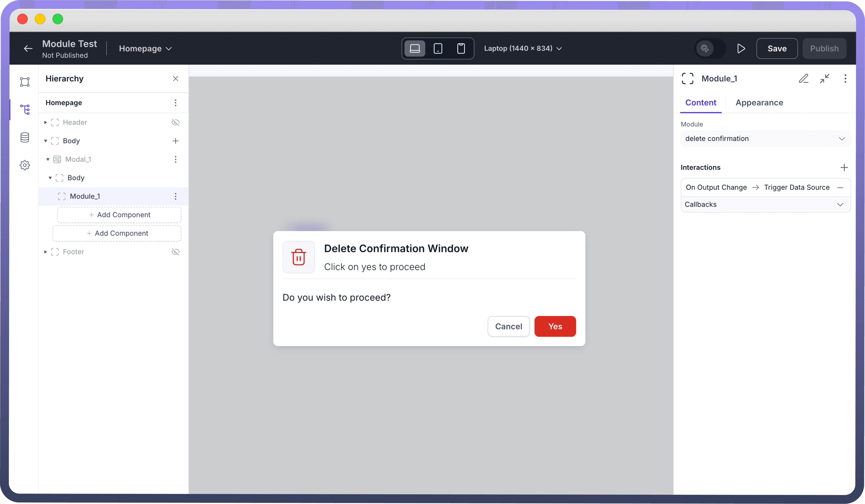Switch to mobile device preview

tap(461, 48)
